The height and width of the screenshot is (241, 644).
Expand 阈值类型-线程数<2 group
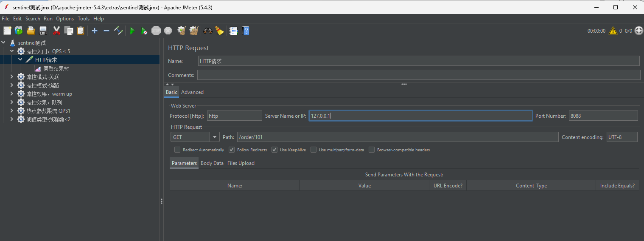pos(12,119)
